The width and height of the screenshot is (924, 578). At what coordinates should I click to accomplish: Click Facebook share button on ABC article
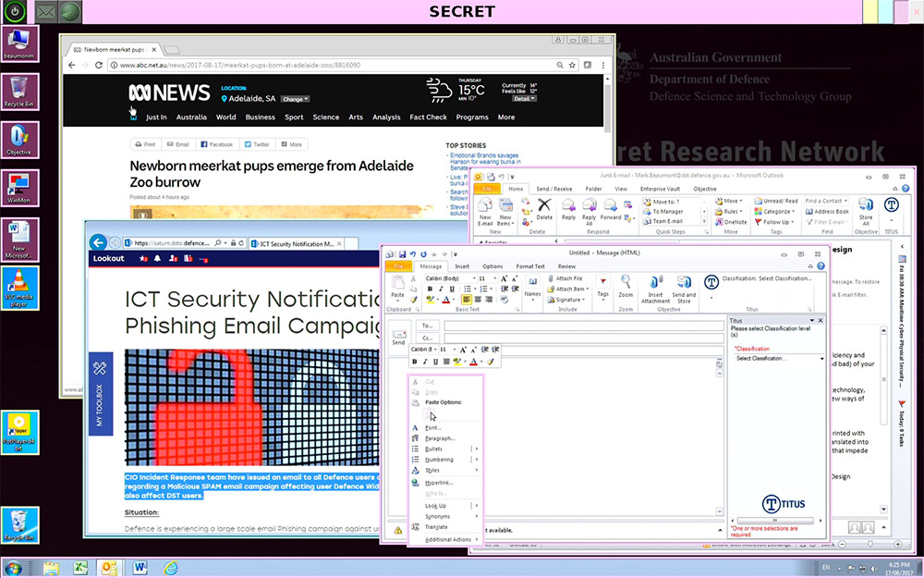[216, 144]
